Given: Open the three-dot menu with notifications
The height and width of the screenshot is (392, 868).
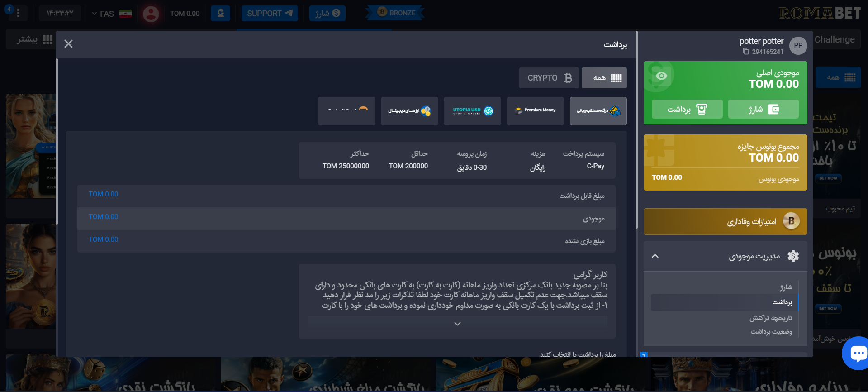Looking at the screenshot, I should coord(18,13).
